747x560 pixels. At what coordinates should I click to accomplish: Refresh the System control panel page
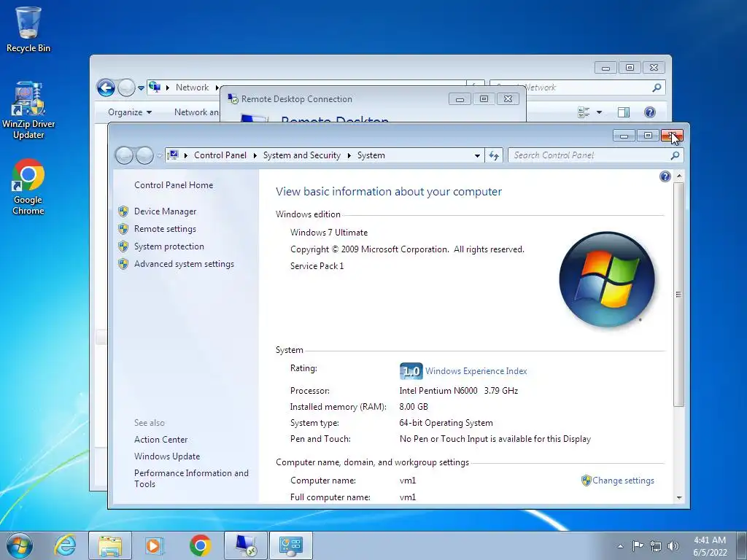coord(494,156)
